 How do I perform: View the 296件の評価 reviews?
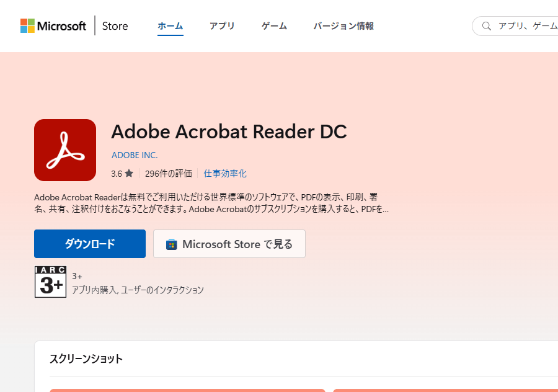coord(169,174)
